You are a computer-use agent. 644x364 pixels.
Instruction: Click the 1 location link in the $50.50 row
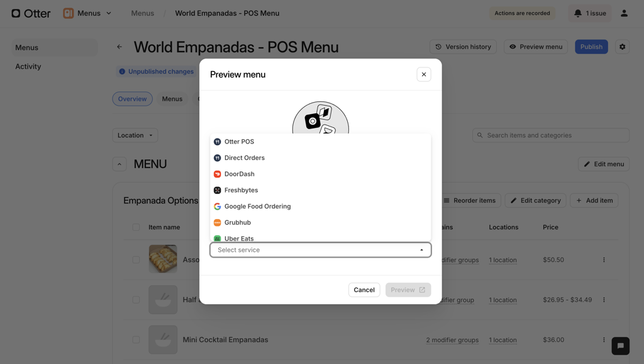point(502,260)
